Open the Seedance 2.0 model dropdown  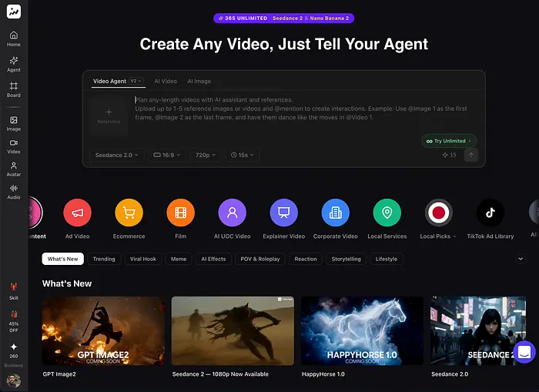117,155
